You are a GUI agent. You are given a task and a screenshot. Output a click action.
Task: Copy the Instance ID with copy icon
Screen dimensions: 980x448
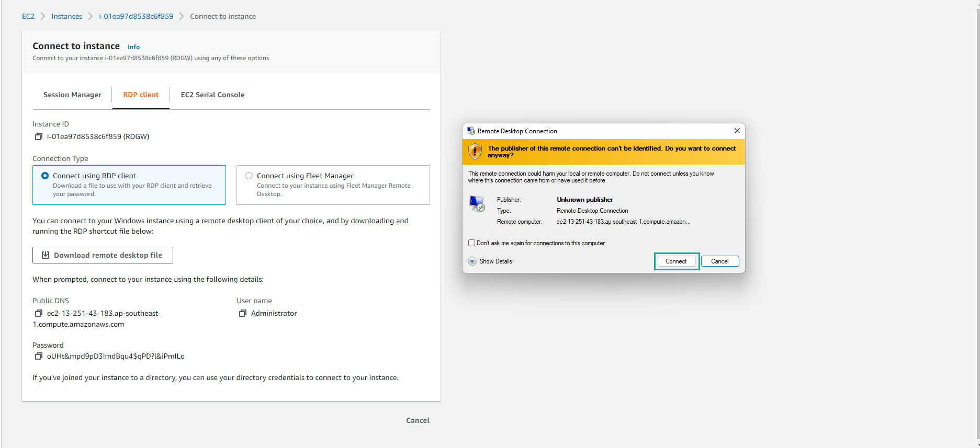click(38, 136)
